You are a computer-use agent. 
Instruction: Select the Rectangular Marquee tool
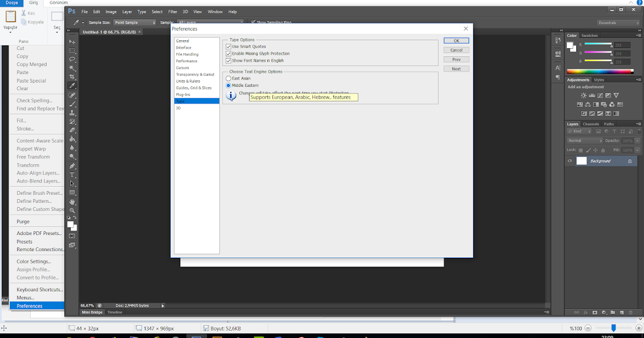(72, 50)
